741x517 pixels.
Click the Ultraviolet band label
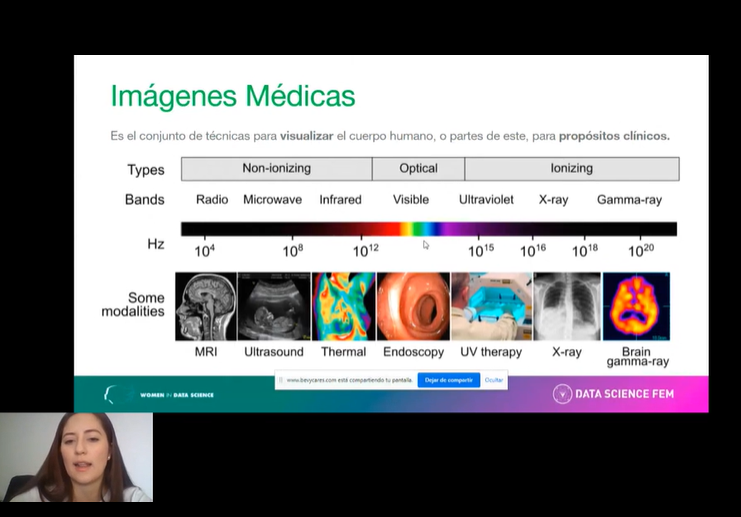pos(486,199)
